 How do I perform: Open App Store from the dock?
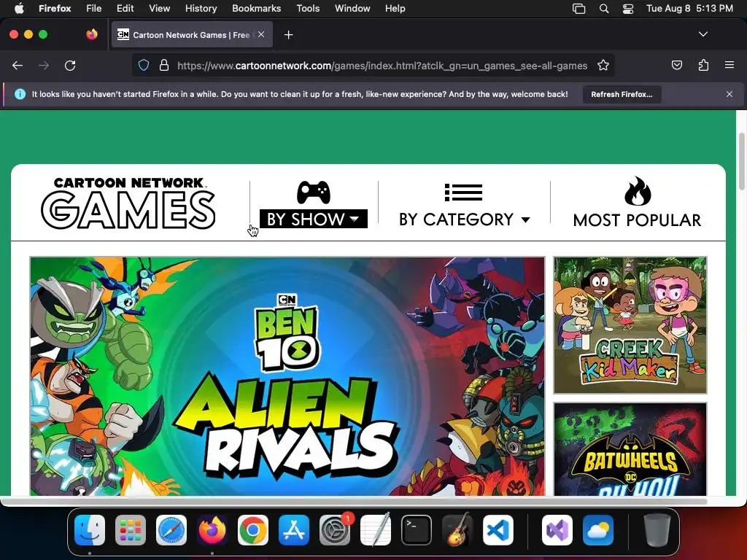pyautogui.click(x=294, y=530)
